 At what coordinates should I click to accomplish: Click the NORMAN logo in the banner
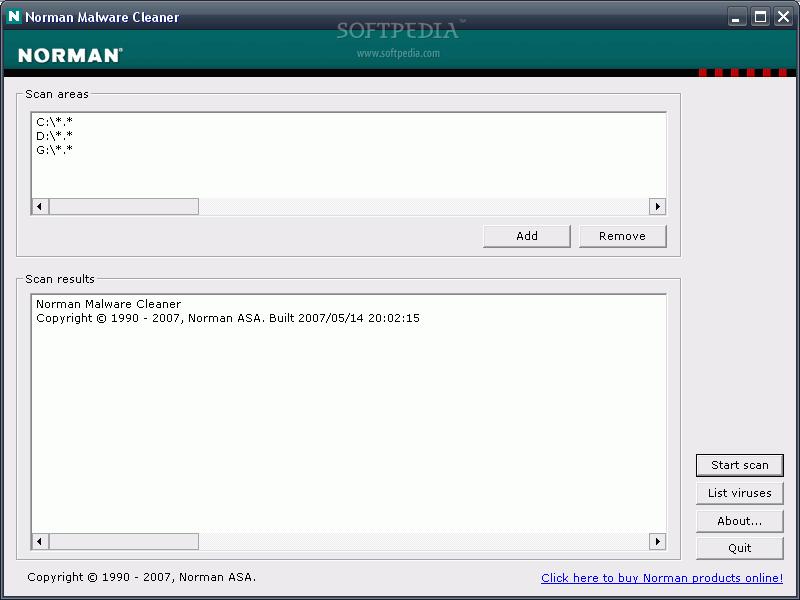69,55
